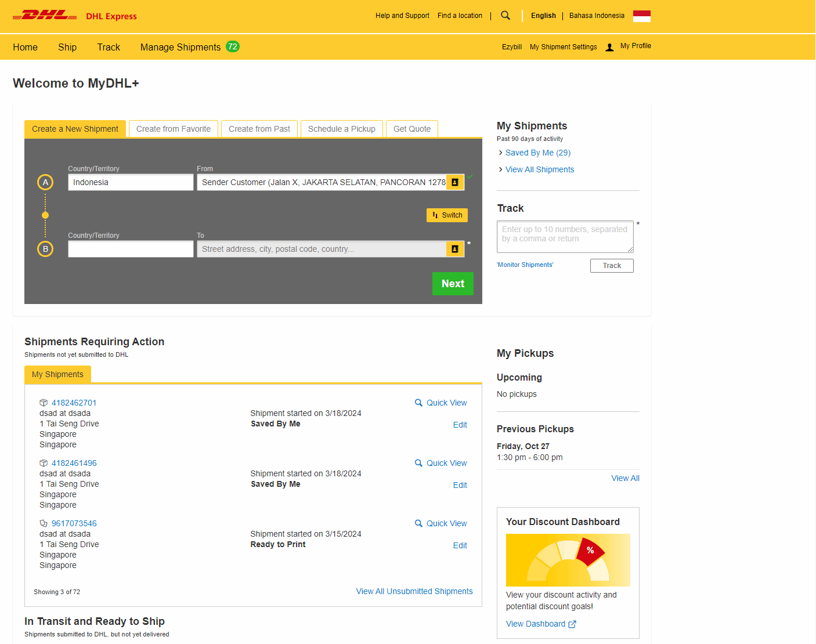Click Quick View magnifier for shipment 4182462701
Screen dimensions: 816x644
[418, 403]
